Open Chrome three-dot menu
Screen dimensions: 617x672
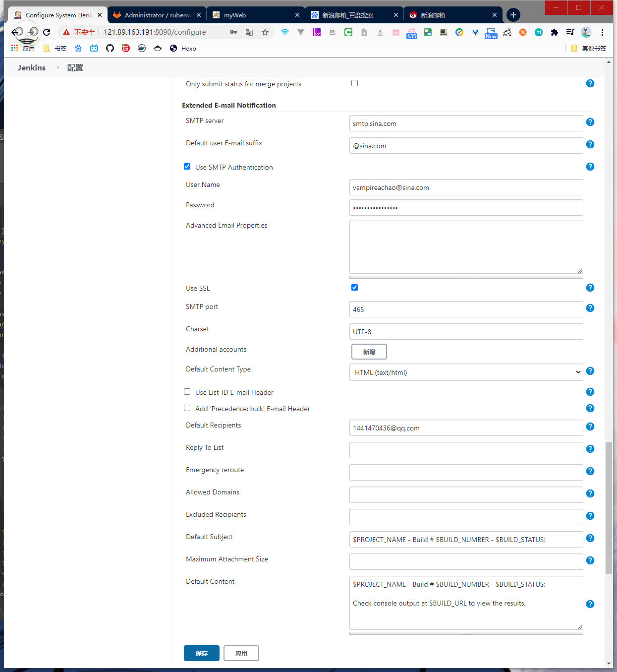tap(602, 32)
